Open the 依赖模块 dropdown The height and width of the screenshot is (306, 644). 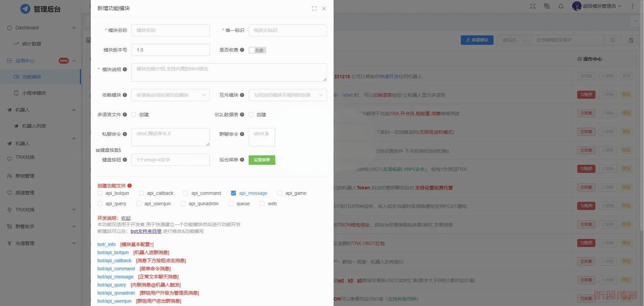click(x=170, y=95)
